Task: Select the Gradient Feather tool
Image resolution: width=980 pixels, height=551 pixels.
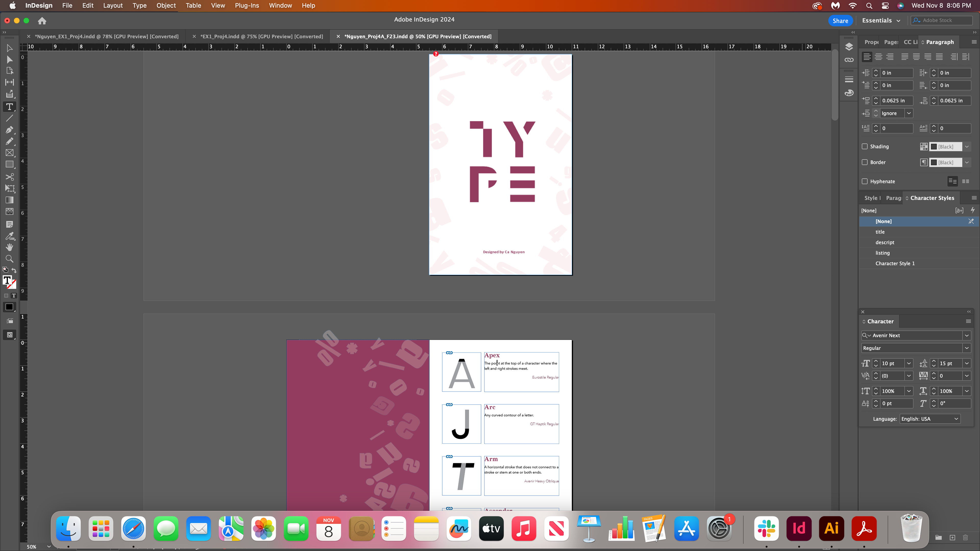Action: [x=9, y=211]
